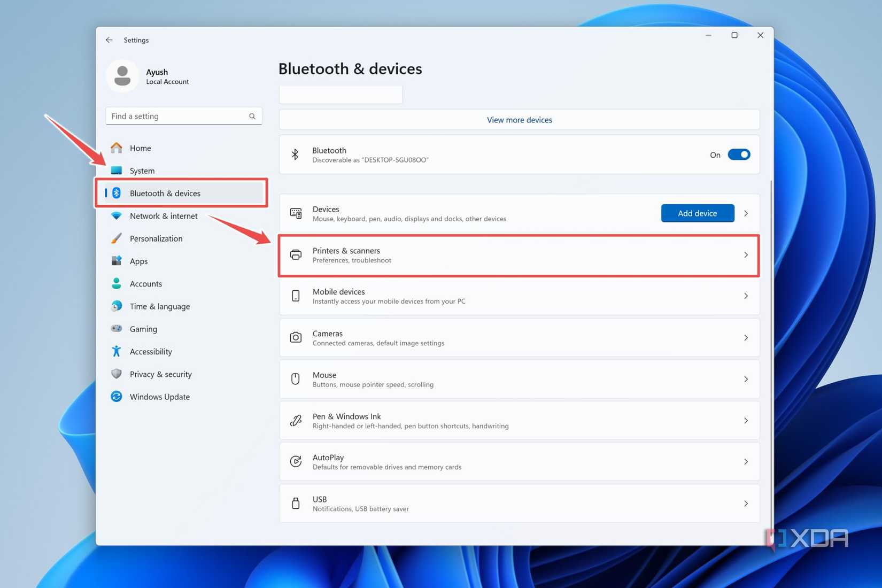Click the Apps sidebar icon
Viewport: 882px width, 588px height.
pyautogui.click(x=117, y=261)
